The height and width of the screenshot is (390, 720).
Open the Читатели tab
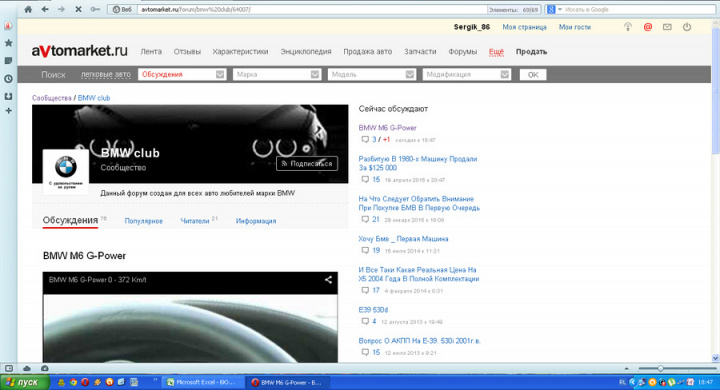click(x=195, y=221)
